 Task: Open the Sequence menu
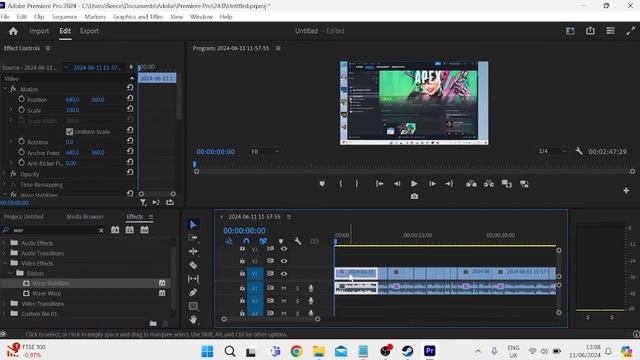click(x=64, y=17)
